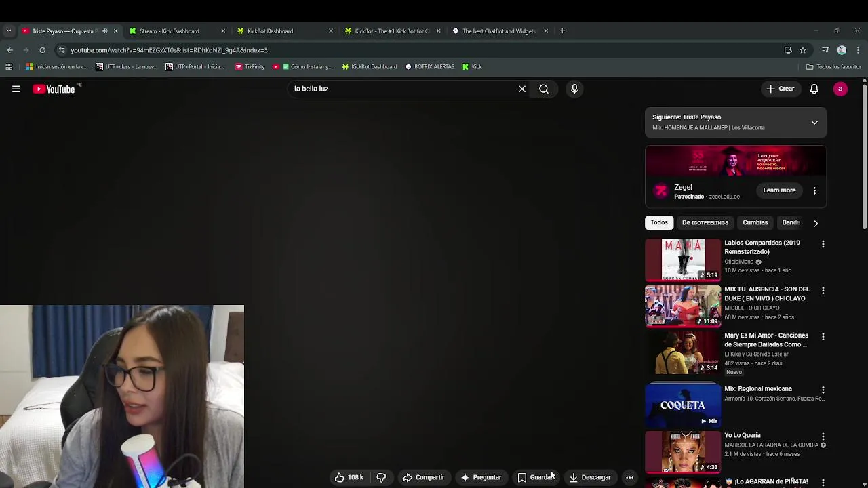Click Learn more on Zegel ad
This screenshot has width=868, height=488.
(x=779, y=190)
